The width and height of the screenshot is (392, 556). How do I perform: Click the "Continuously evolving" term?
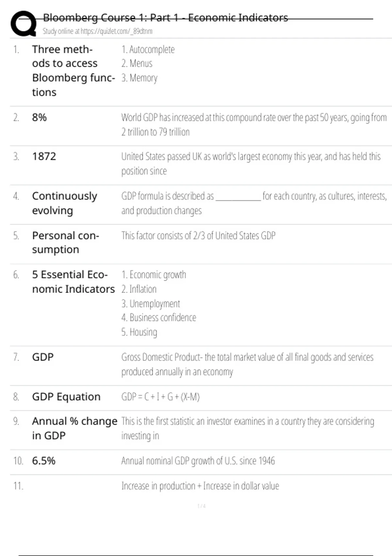[x=64, y=203]
